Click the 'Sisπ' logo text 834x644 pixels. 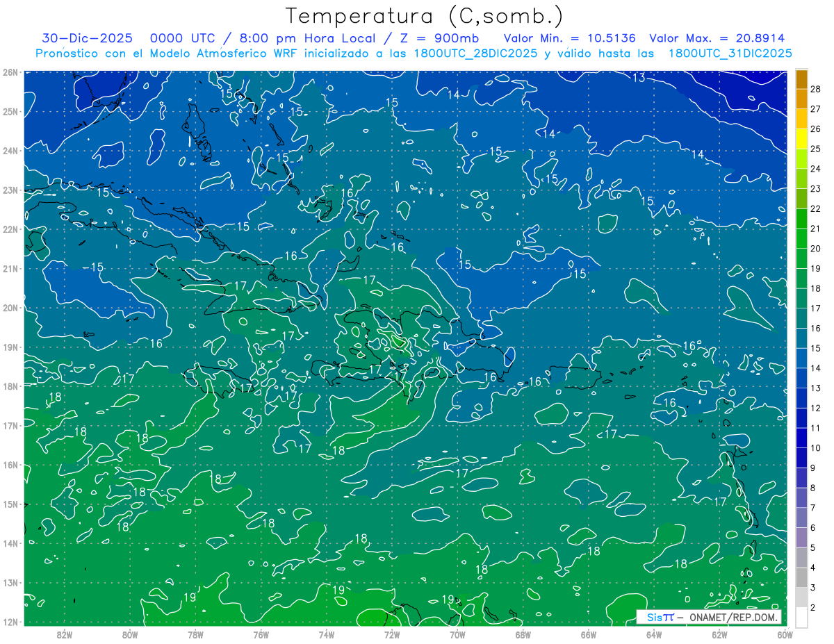pos(661,617)
